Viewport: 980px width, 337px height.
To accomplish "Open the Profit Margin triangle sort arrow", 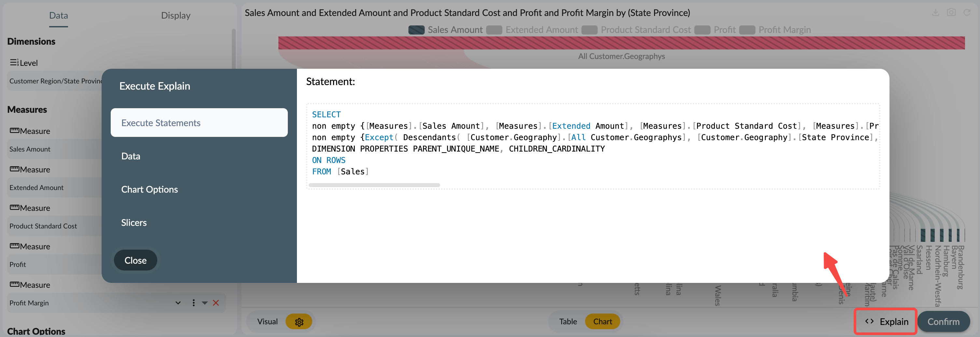I will 205,303.
